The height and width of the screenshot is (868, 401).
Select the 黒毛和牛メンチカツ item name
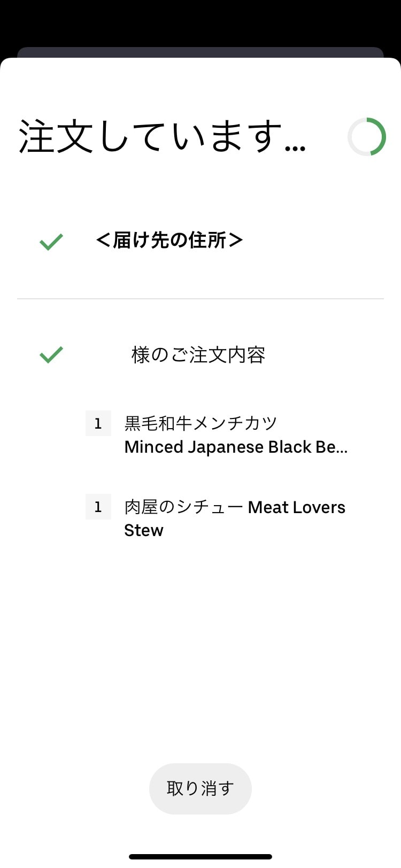(x=201, y=423)
